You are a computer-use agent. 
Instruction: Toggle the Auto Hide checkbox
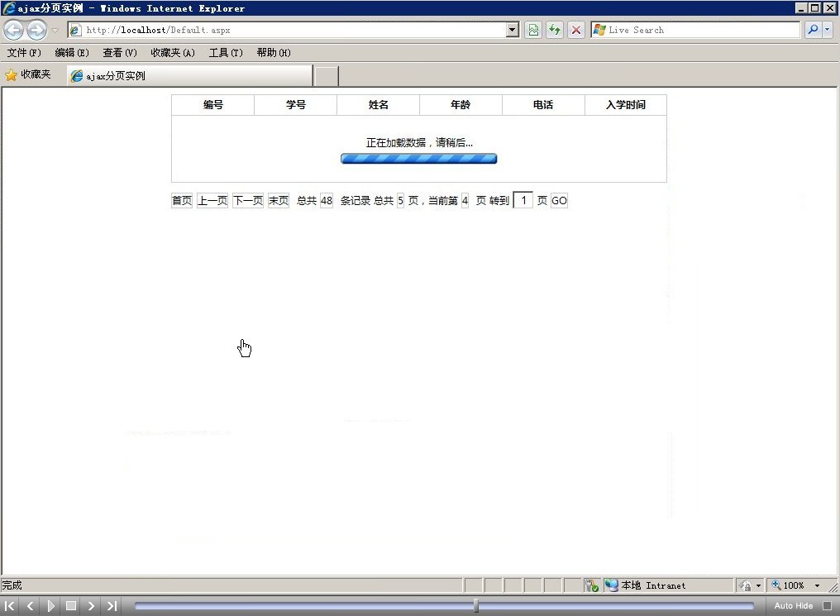(x=827, y=606)
